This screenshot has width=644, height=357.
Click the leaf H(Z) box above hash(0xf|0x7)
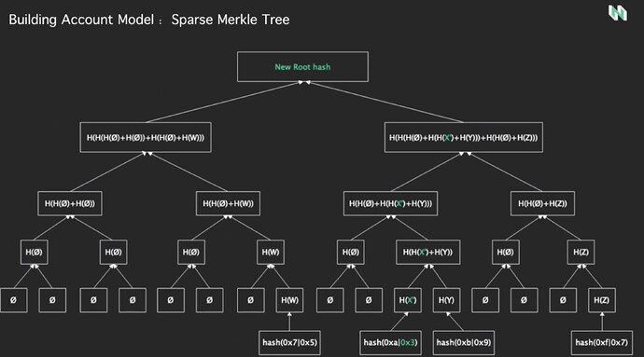coord(602,300)
